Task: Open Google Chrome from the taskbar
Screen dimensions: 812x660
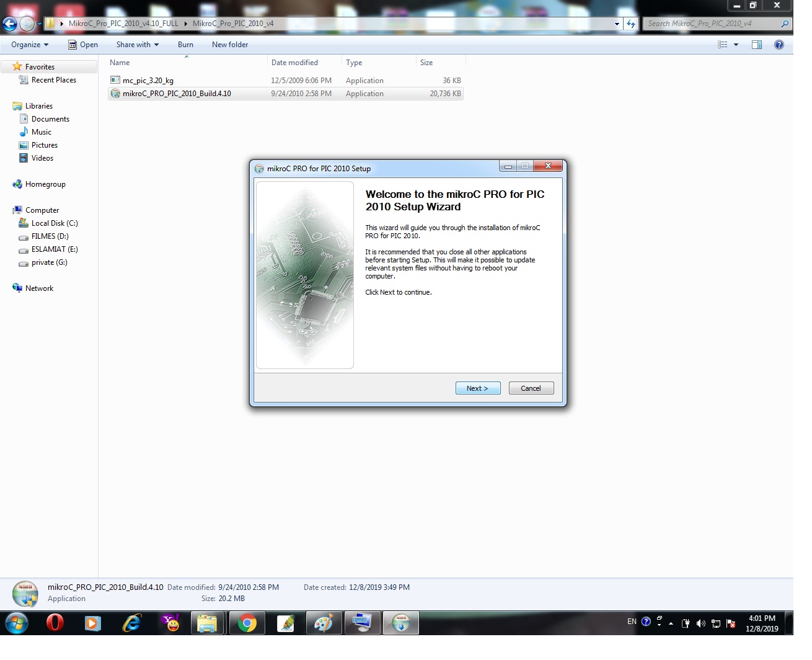Action: (x=247, y=623)
